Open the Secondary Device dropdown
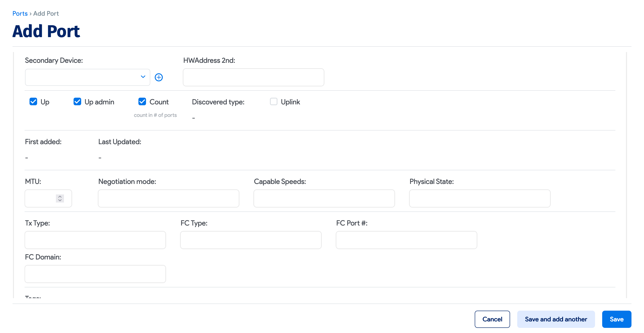The width and height of the screenshot is (644, 333). coord(87,77)
